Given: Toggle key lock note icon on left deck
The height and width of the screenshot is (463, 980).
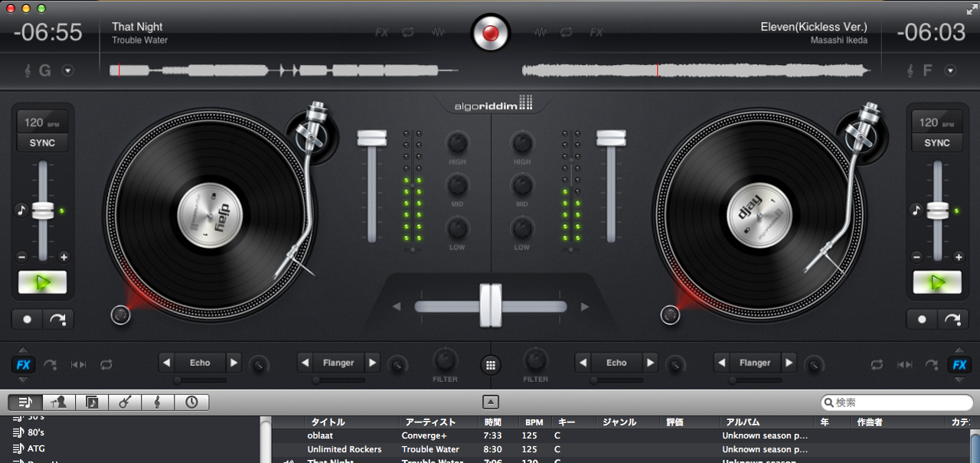Looking at the screenshot, I should coord(21,210).
